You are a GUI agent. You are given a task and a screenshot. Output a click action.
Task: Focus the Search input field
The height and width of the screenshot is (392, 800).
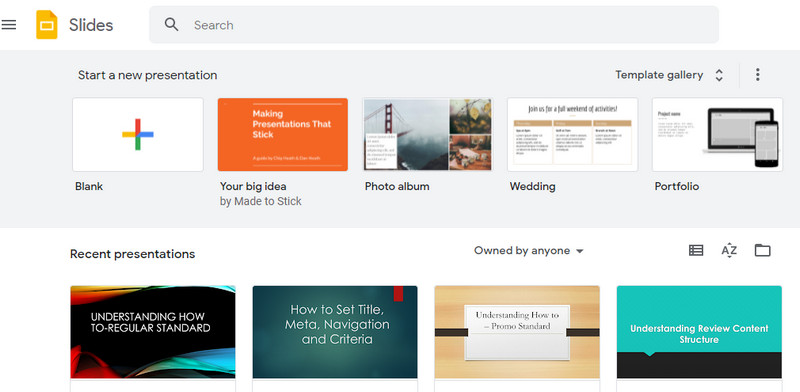(434, 24)
